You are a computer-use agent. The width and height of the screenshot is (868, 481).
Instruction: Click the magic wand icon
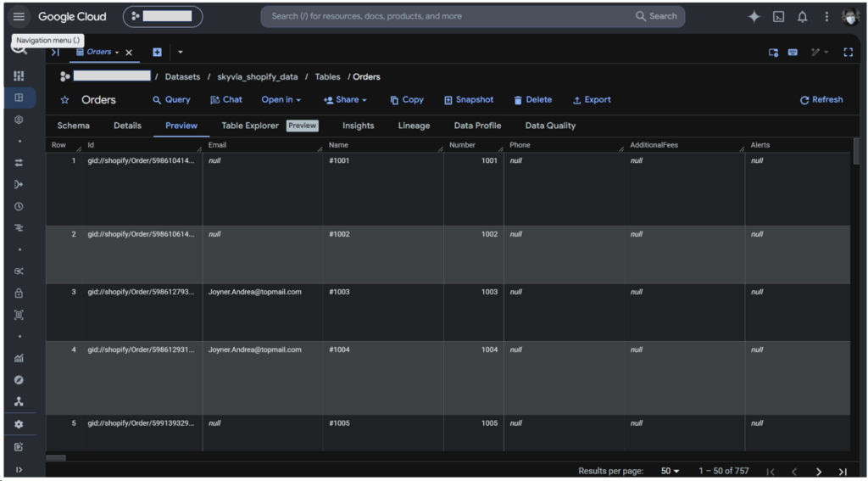click(815, 52)
